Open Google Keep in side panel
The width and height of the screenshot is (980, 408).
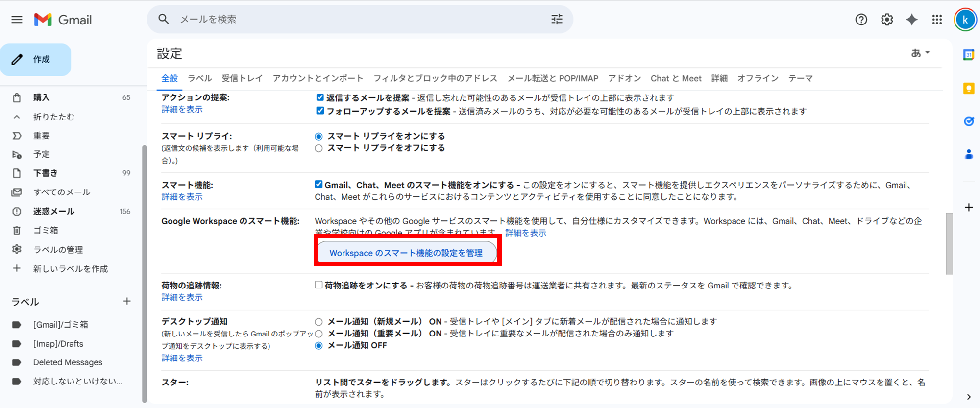[968, 88]
